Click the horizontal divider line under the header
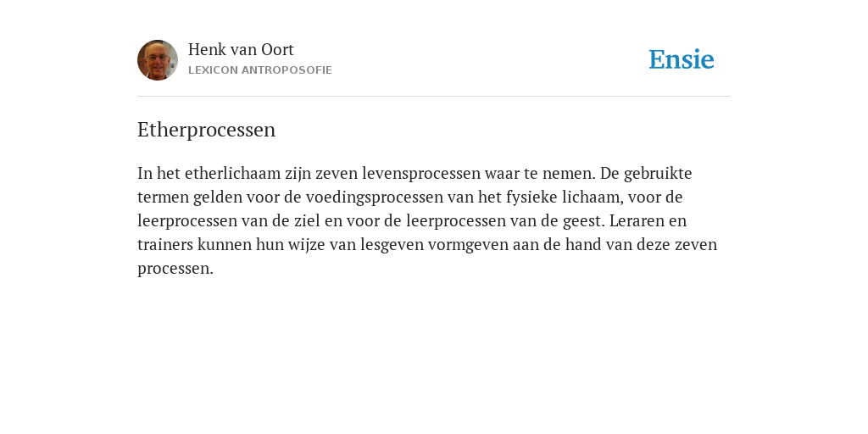This screenshot has height=434, width=868. (x=434, y=97)
